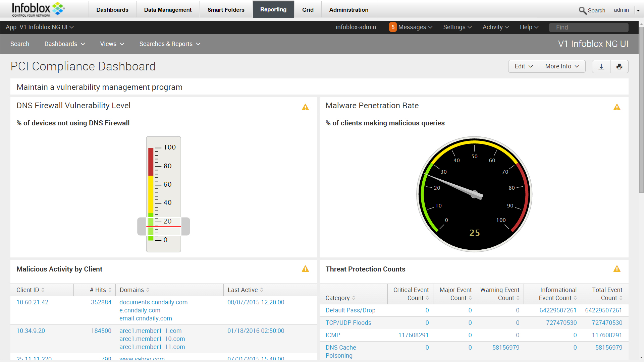Click Threat Protection Counts warning icon
This screenshot has width=644, height=362.
tap(617, 269)
